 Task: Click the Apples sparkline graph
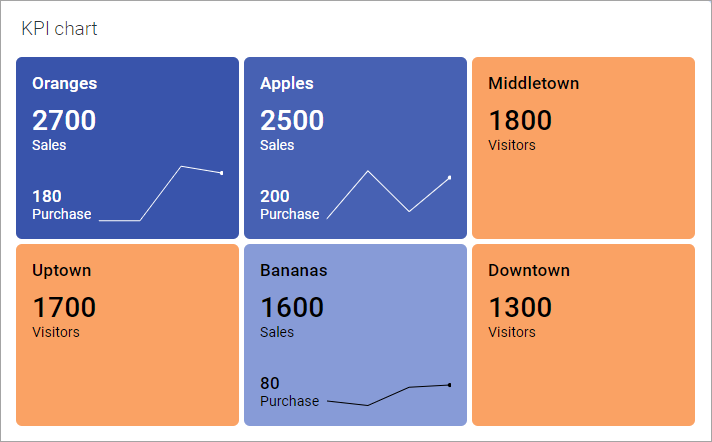pos(388,194)
